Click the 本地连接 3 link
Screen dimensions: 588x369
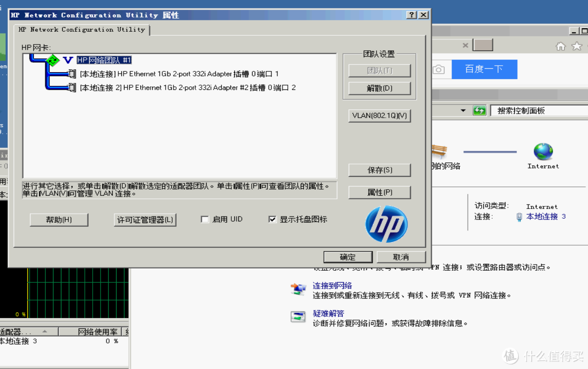[x=546, y=216]
